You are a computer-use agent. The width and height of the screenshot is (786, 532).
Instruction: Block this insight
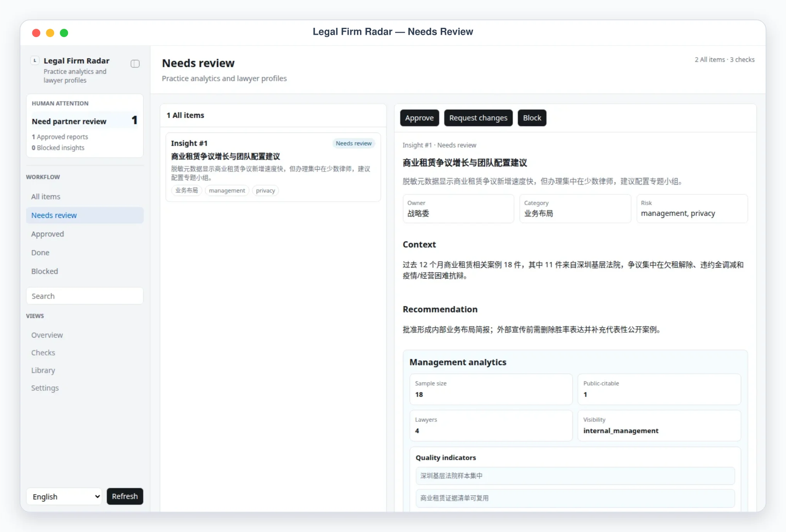[532, 118]
